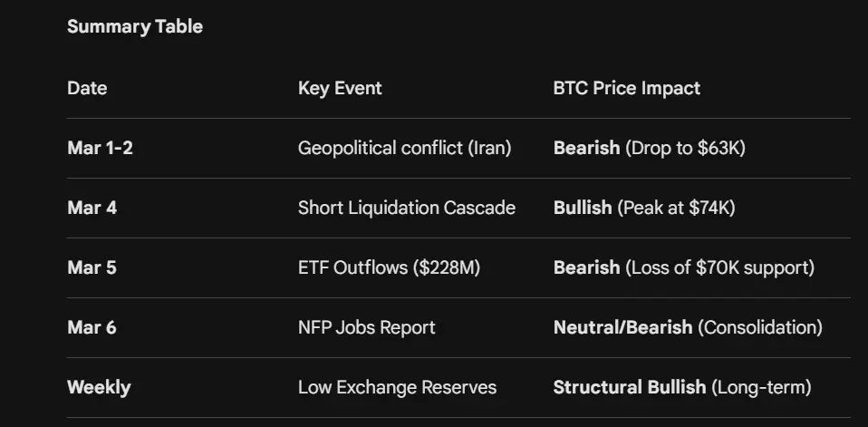Select the Mar 6 date cell
The height and width of the screenshot is (427, 868).
[92, 327]
